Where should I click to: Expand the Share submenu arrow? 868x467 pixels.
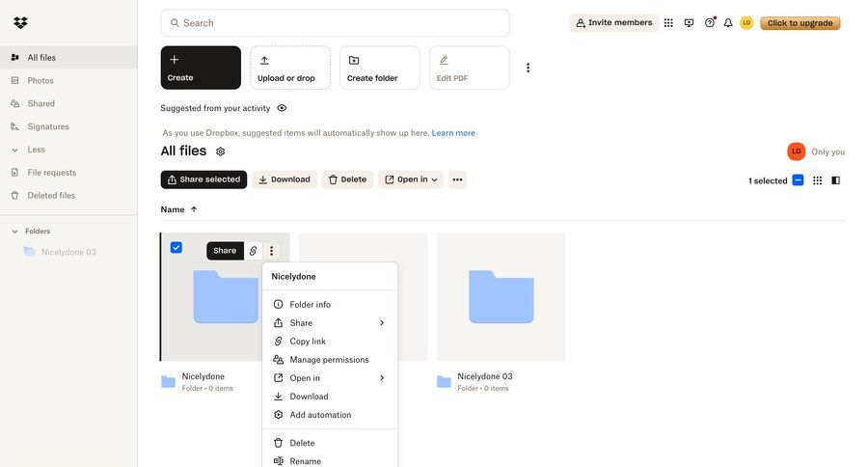pos(382,323)
